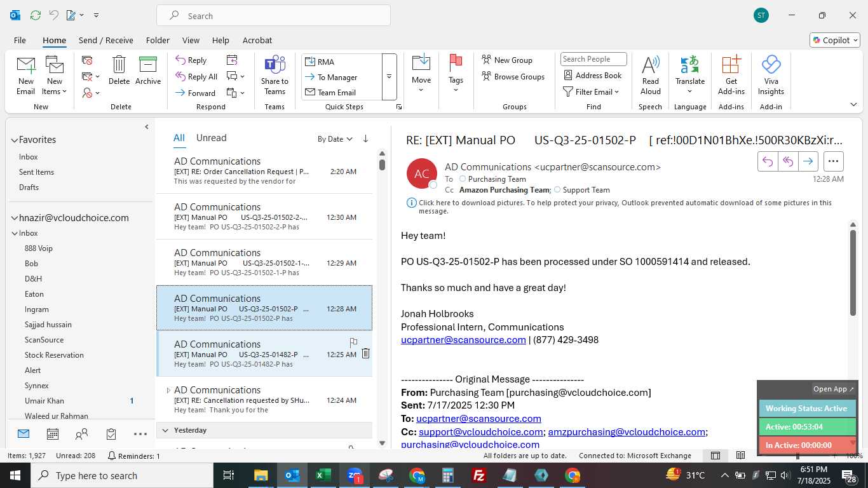The image size is (868, 488).
Task: Open People view in navigation bar
Action: (x=82, y=434)
